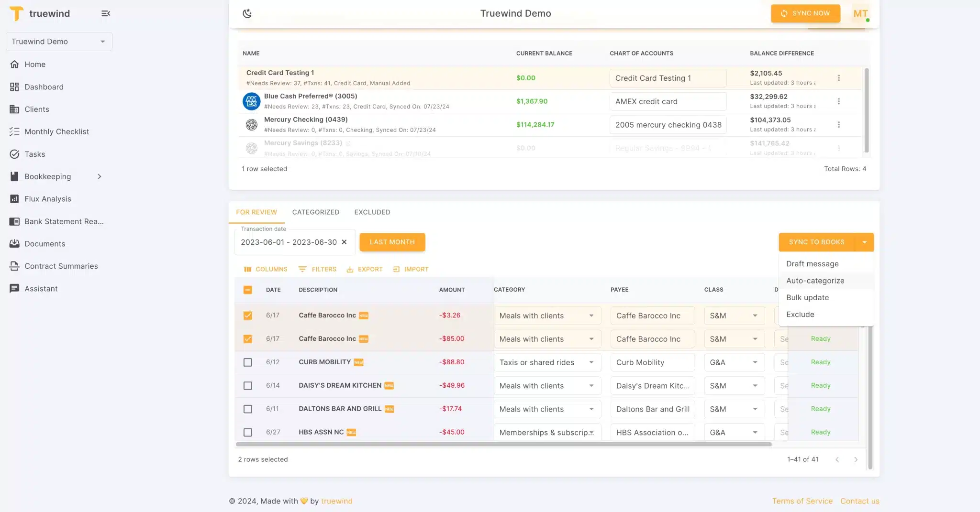
Task: Toggle the select-all header checkbox
Action: [247, 290]
